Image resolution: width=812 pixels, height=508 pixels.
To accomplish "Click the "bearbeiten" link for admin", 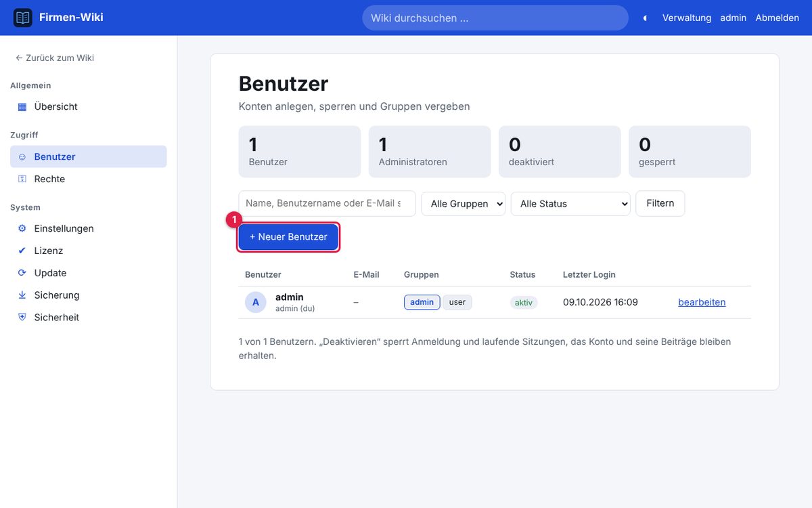I will 702,302.
